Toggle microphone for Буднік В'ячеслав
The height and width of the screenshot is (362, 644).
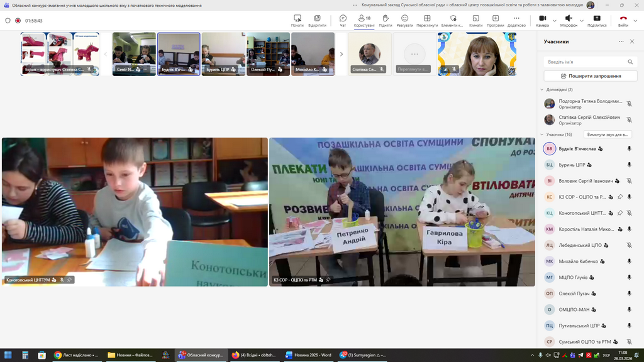[629, 149]
